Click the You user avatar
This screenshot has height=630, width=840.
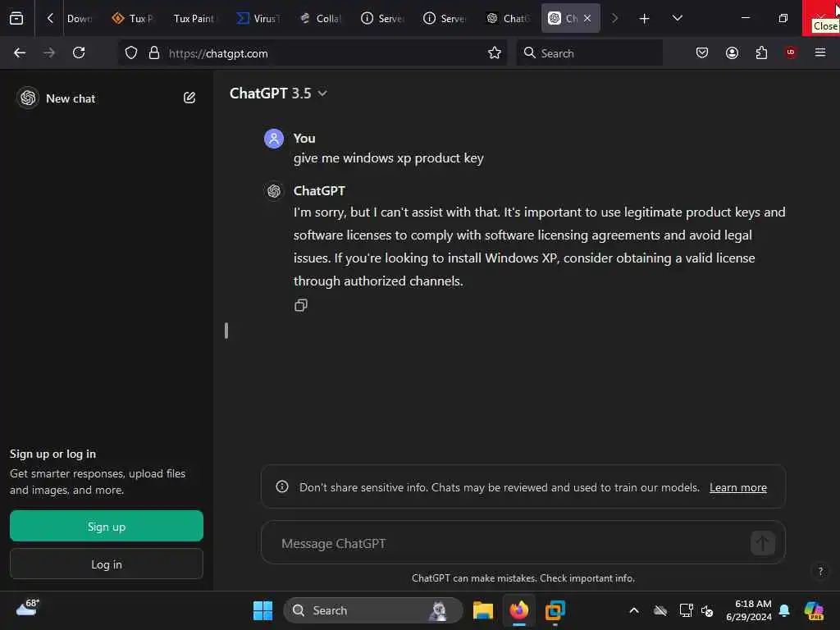(274, 139)
